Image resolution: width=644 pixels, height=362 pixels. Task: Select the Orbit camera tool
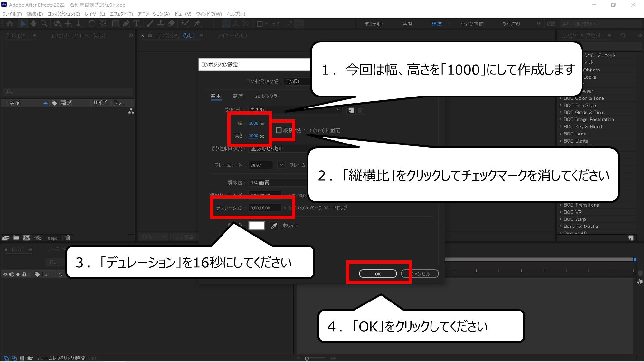[57, 23]
